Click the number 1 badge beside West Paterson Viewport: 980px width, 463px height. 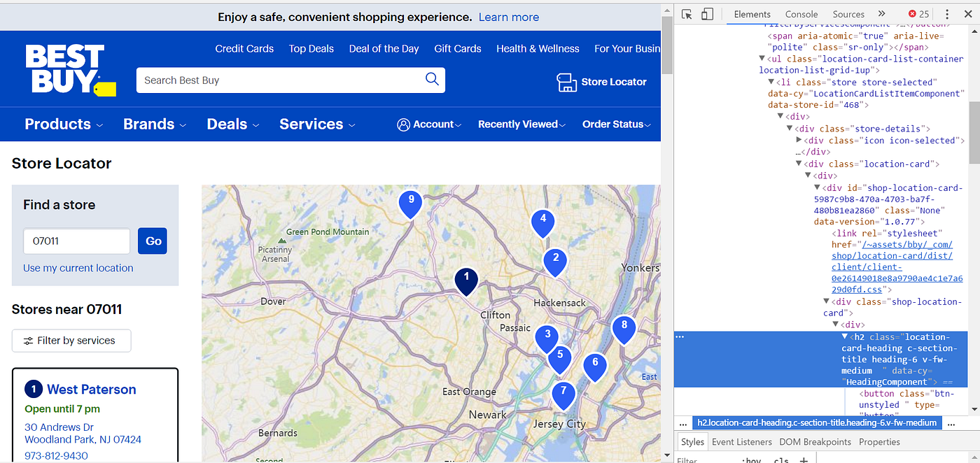33,389
